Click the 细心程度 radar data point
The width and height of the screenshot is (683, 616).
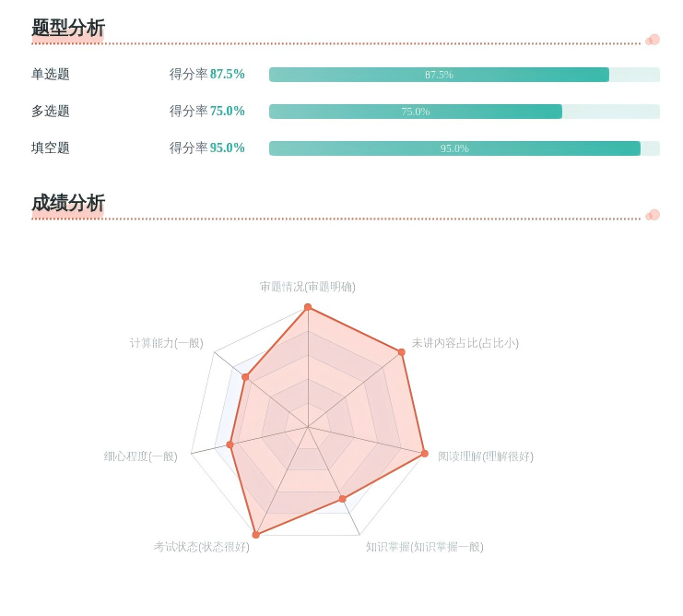point(230,444)
